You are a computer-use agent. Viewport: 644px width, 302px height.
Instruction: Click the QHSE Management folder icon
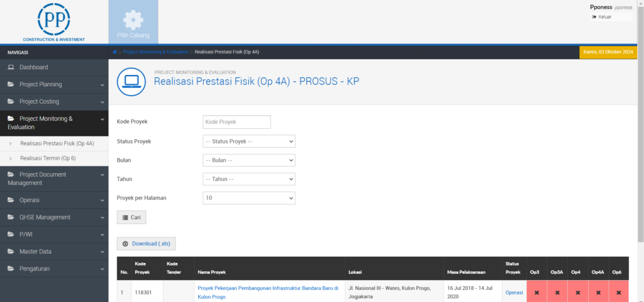click(11, 217)
